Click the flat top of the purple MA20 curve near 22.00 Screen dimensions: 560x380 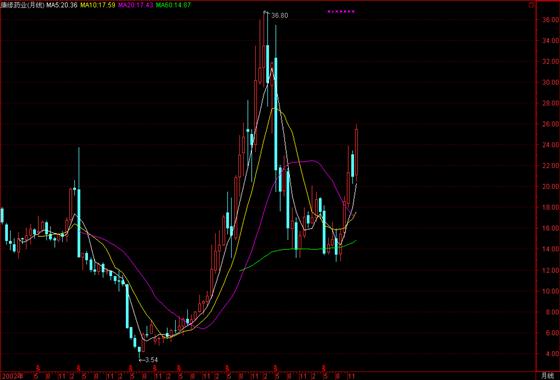[304, 161]
